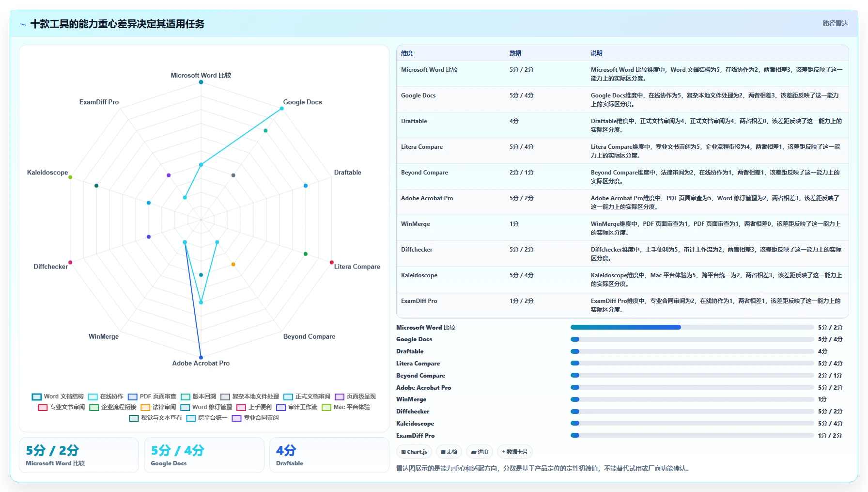Click the 数据卡片 tag button
This screenshot has height=492, width=868.
[515, 452]
